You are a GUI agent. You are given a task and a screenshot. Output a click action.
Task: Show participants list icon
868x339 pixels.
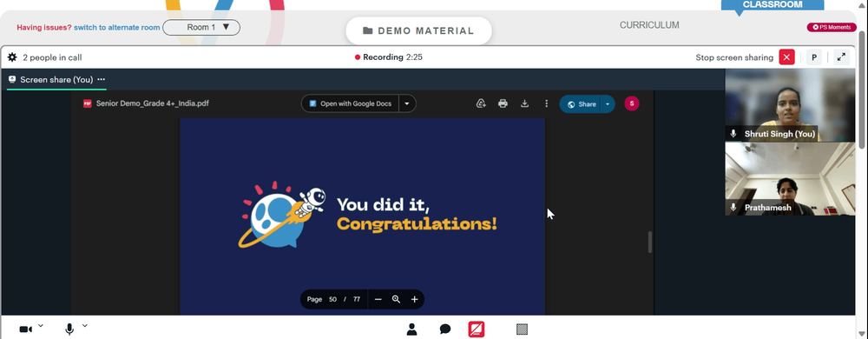411,329
